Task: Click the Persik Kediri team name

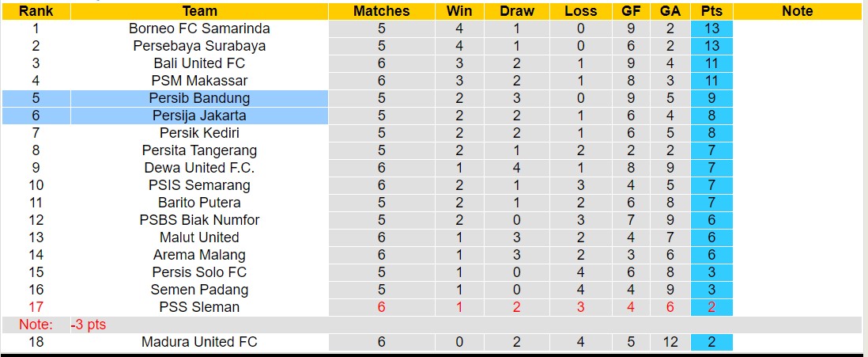Action: pos(199,133)
